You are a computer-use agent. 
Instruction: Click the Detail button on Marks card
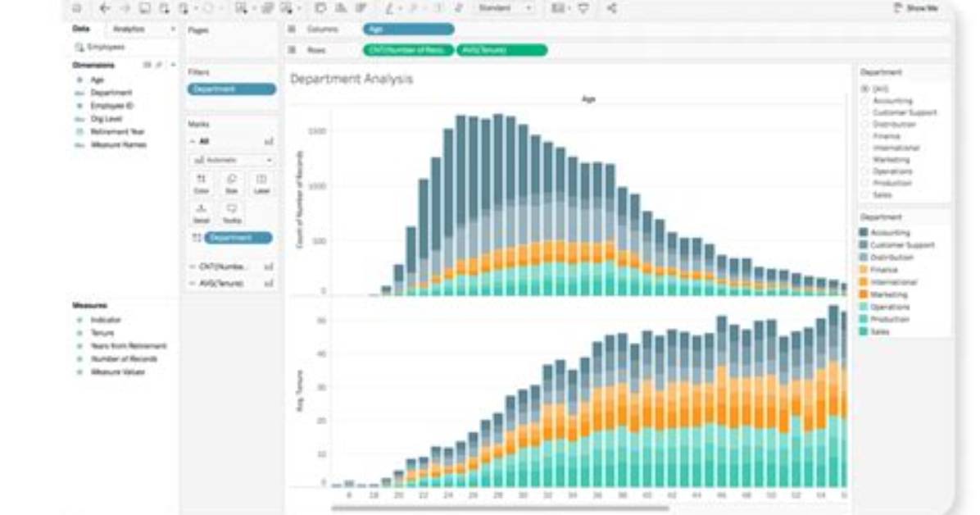tap(202, 213)
